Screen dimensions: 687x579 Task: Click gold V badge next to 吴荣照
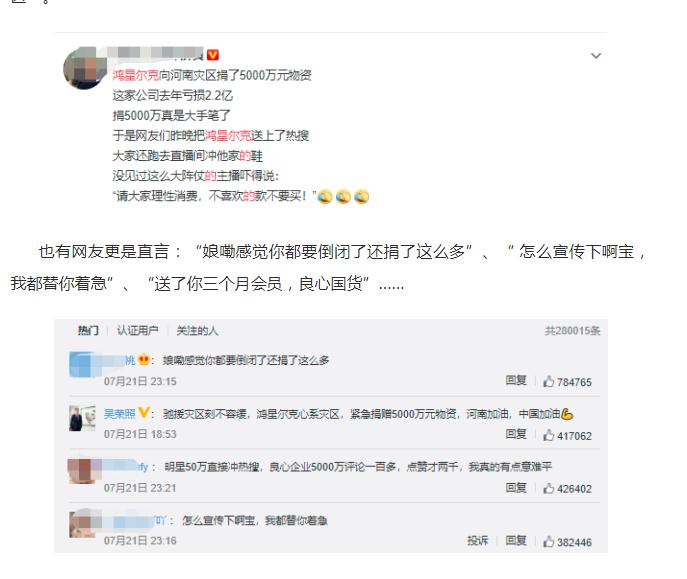tap(143, 413)
